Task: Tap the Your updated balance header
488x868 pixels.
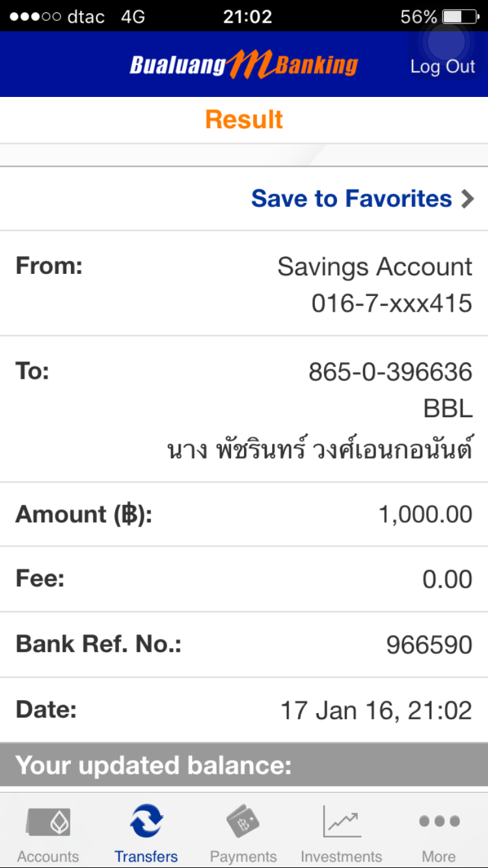Action: 154,765
